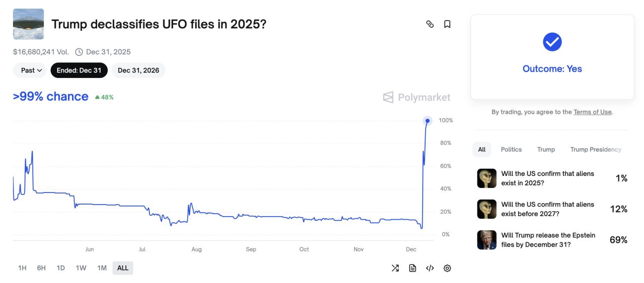Switch to the Trump Presidency tab
The image size is (644, 283).
click(596, 149)
